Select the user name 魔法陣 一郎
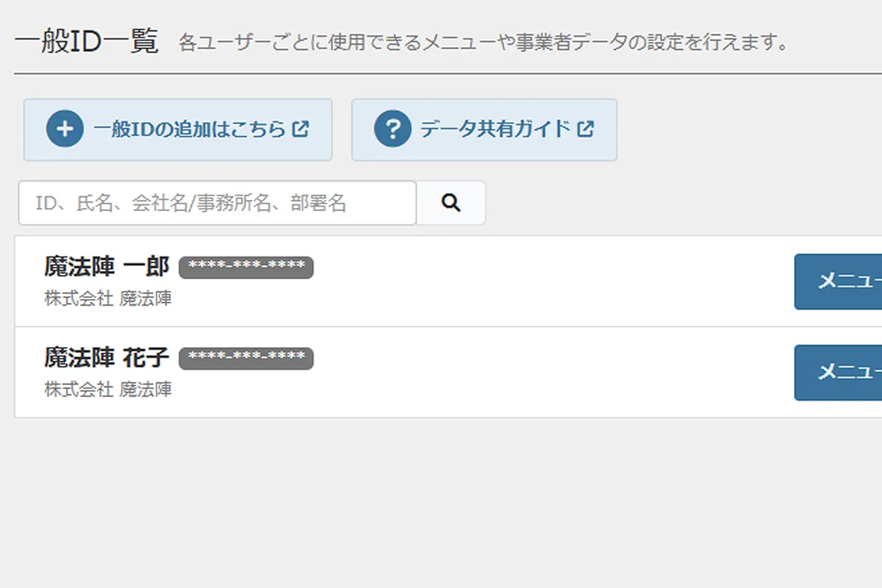 107,267
